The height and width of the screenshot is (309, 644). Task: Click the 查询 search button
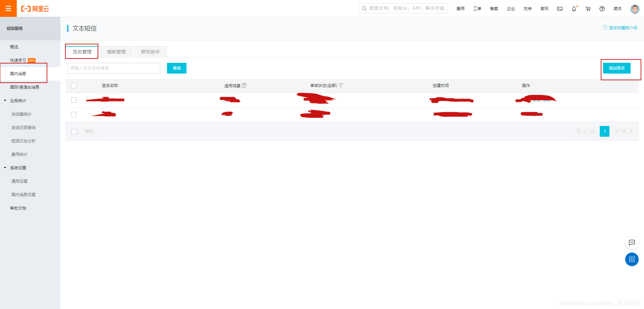point(176,68)
